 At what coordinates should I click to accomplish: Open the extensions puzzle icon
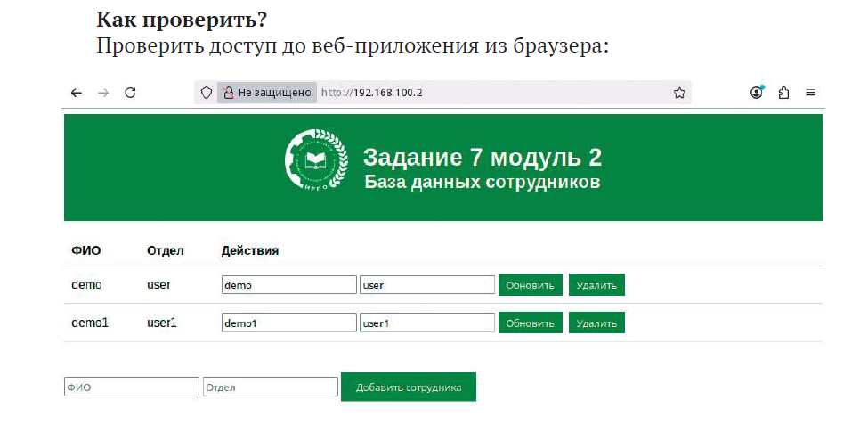[x=783, y=93]
